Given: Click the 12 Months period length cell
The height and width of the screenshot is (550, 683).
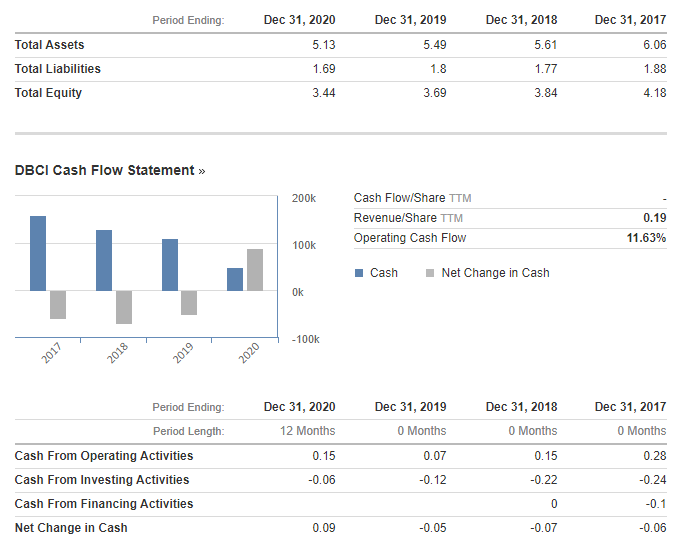Looking at the screenshot, I should (307, 431).
